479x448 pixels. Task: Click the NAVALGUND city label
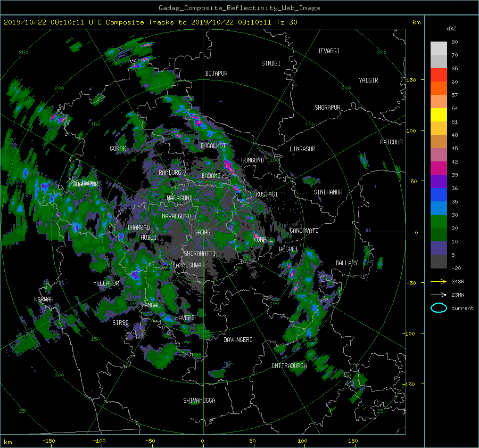coord(176,216)
